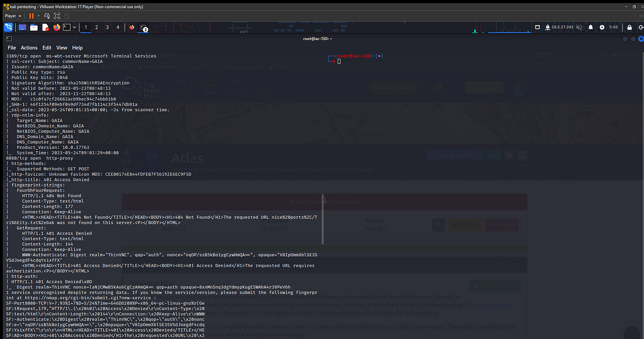Open room settings gear on TryHackMe page
The image size is (644, 339).
(x=509, y=155)
